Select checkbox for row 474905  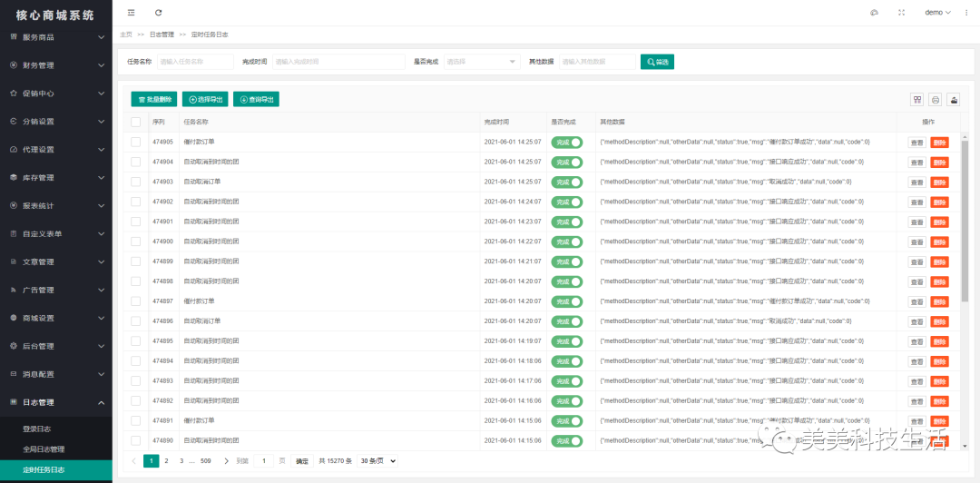pyautogui.click(x=135, y=142)
